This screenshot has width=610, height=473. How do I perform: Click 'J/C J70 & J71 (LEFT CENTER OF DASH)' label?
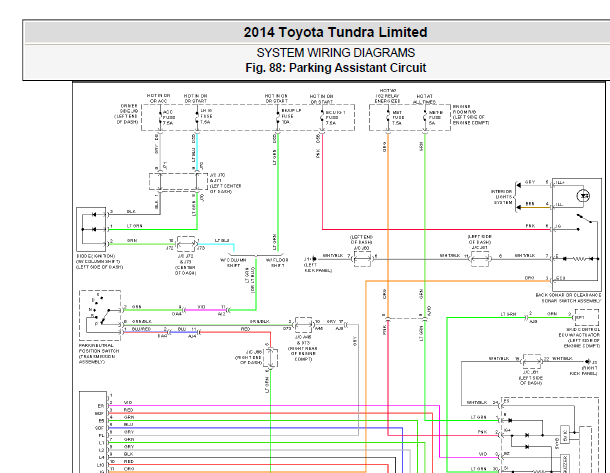pos(225,183)
